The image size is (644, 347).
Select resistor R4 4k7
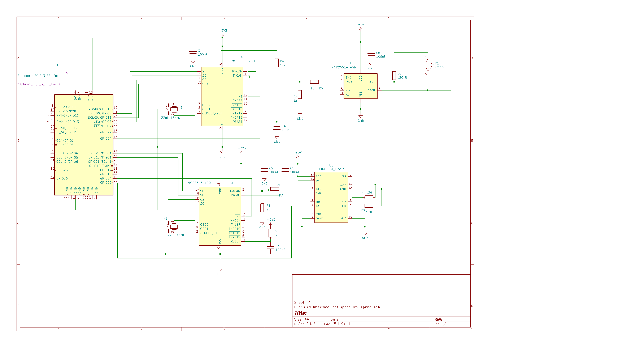277,63
